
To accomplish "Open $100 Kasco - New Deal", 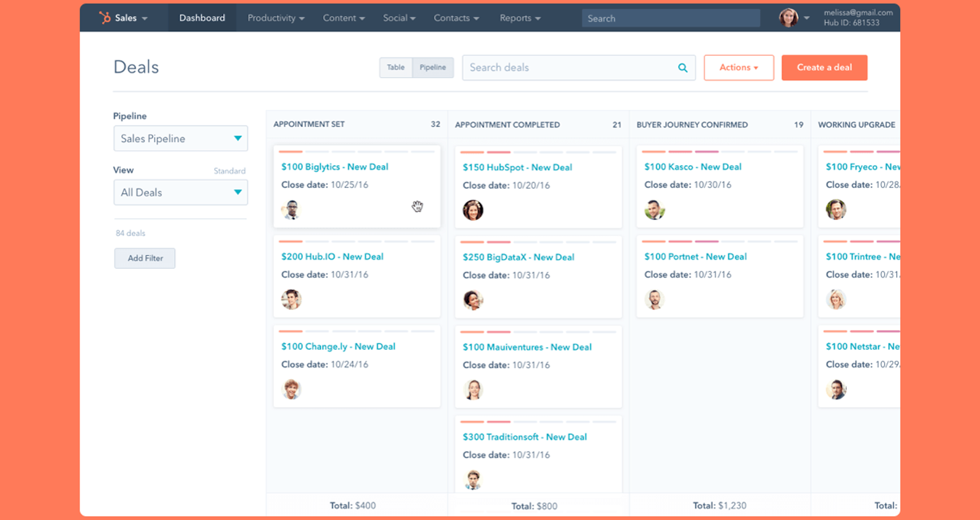I will pyautogui.click(x=693, y=167).
